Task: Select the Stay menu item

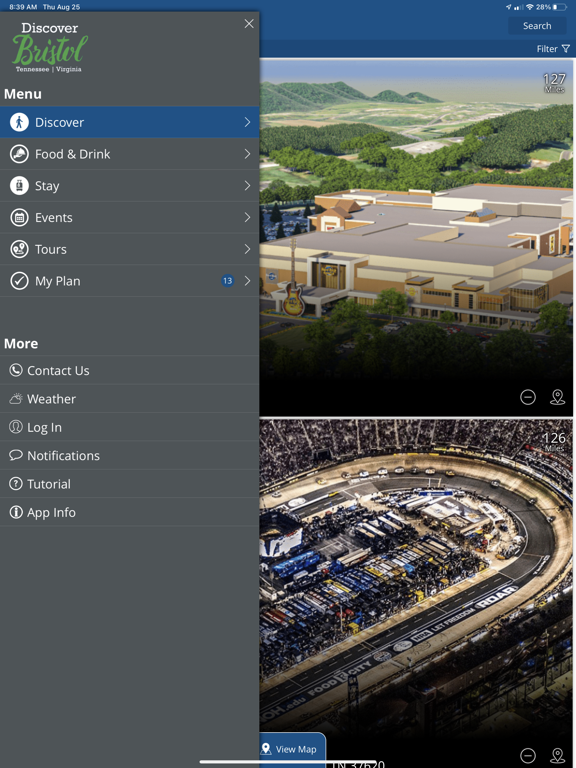Action: click(129, 186)
